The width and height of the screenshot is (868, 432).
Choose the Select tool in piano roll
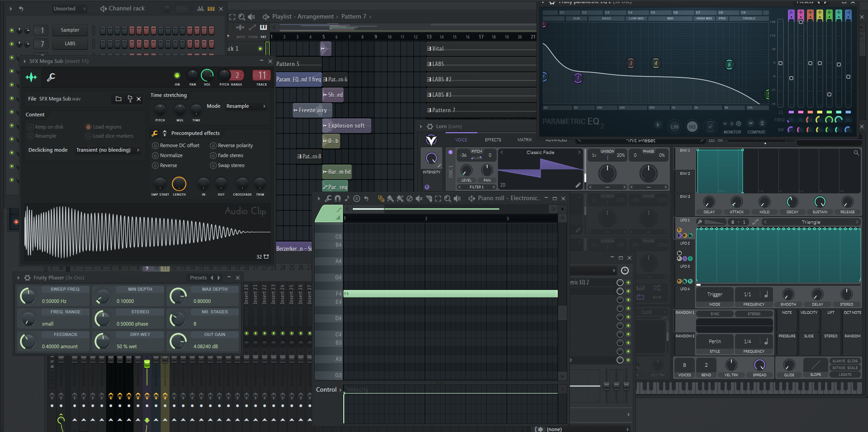(x=438, y=198)
